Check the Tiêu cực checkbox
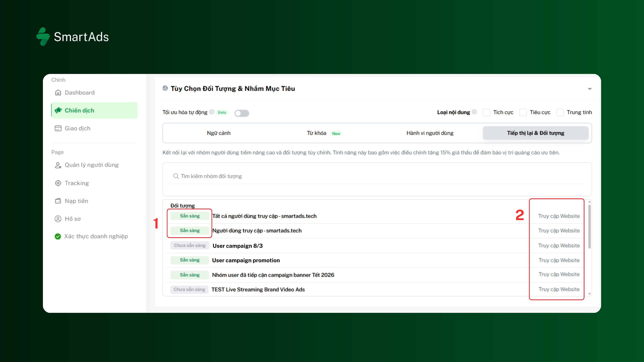 pyautogui.click(x=523, y=112)
